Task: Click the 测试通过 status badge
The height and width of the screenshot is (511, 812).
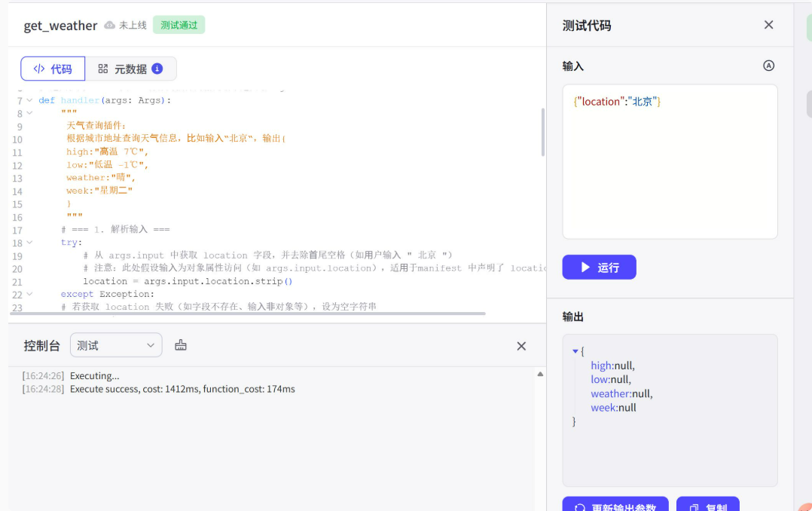Action: tap(179, 25)
